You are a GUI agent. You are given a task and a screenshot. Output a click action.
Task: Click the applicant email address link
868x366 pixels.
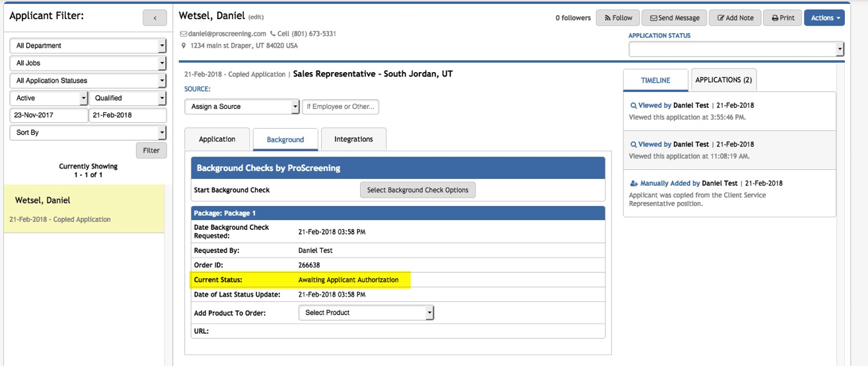coord(227,34)
